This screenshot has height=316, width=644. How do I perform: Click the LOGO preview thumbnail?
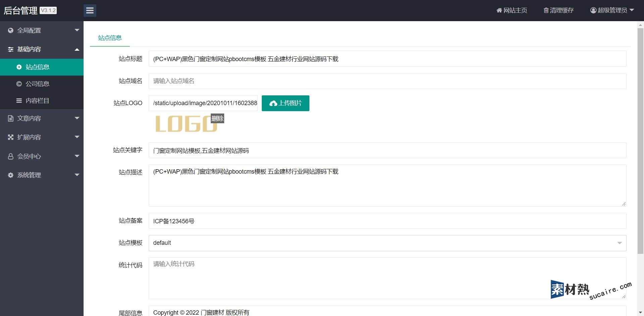[x=186, y=124]
